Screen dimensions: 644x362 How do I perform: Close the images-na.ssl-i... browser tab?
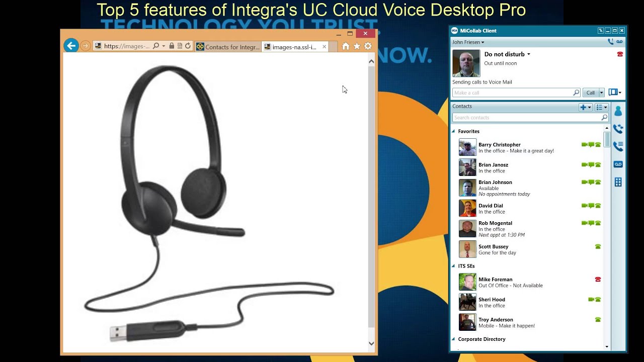(x=325, y=47)
